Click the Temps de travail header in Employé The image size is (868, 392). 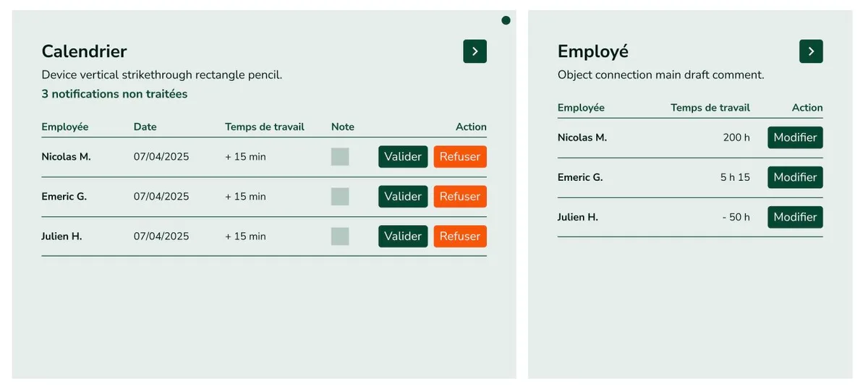pyautogui.click(x=710, y=108)
